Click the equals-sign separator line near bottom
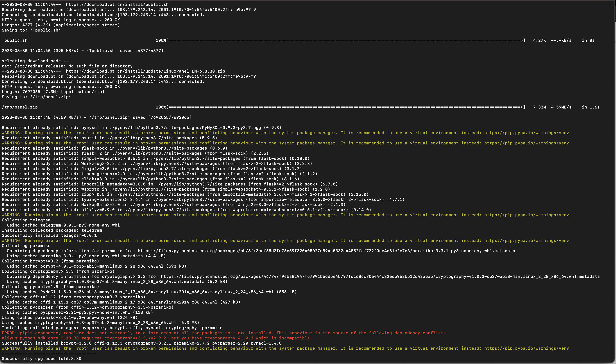 click(x=49, y=353)
